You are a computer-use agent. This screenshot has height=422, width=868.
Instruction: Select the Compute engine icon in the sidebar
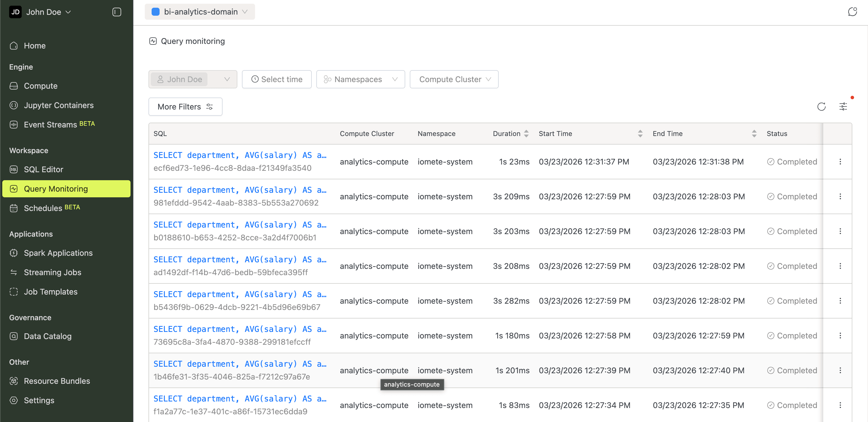pyautogui.click(x=13, y=86)
